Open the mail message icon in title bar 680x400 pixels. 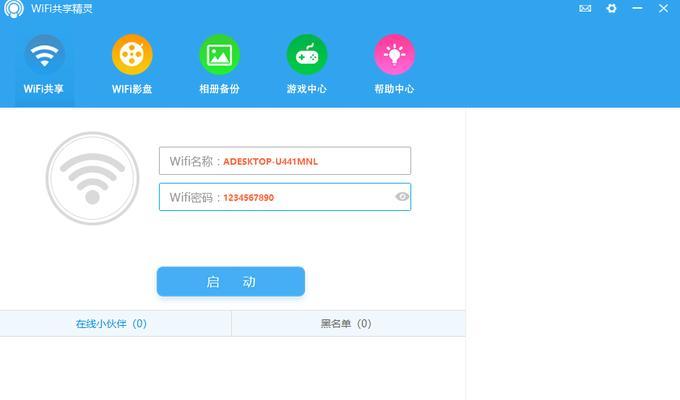585,8
